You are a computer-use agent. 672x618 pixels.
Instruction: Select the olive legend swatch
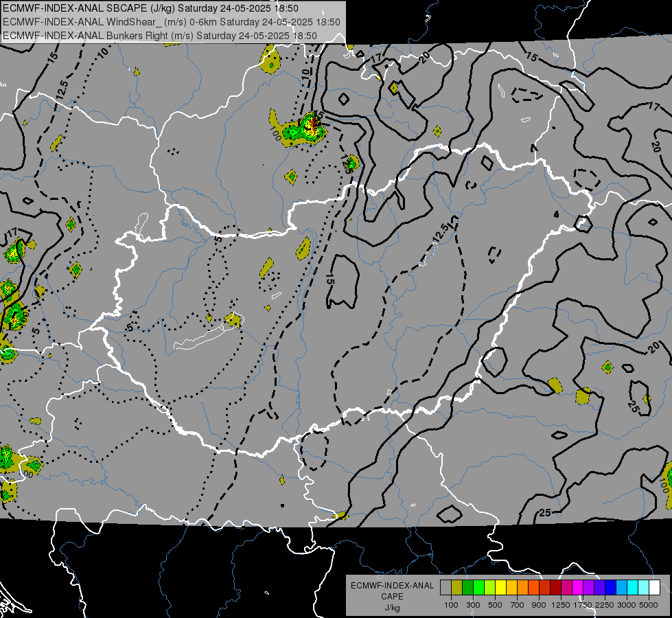coord(457,587)
